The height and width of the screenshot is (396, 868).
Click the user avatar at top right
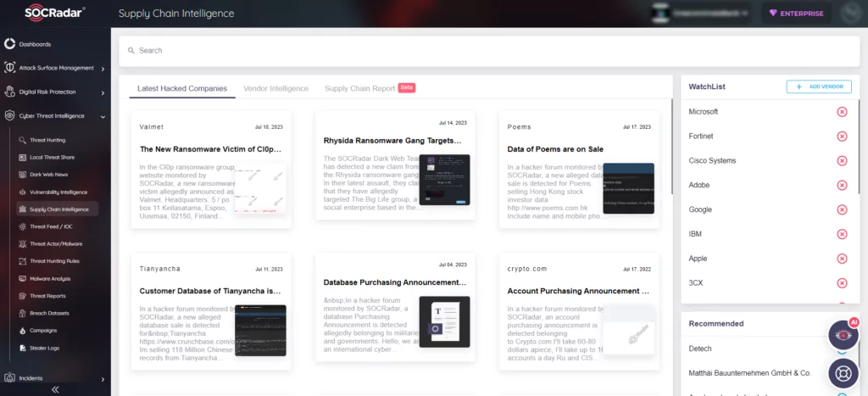click(849, 14)
